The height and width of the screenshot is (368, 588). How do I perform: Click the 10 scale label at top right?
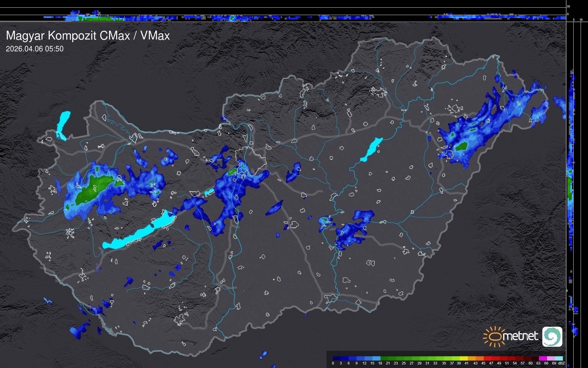tap(568, 6)
